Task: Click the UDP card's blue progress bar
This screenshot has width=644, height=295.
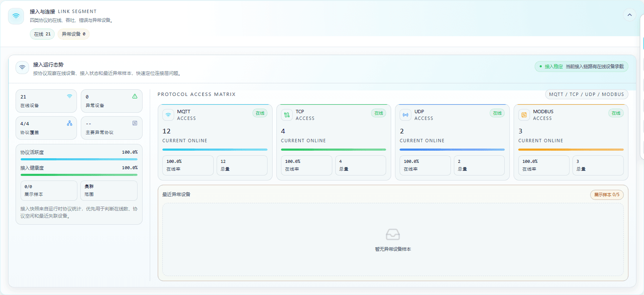Action: [452, 149]
